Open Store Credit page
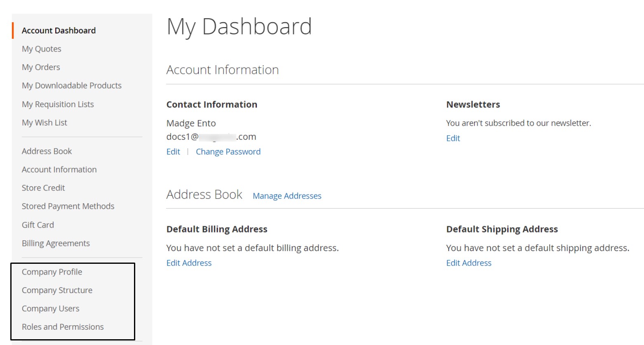644x345 pixels. point(43,188)
